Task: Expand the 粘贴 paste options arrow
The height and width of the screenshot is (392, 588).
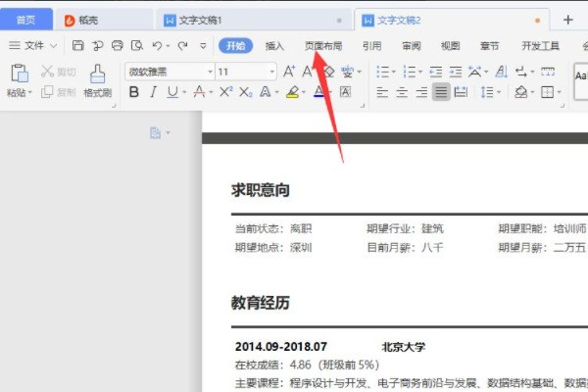Action: [30, 92]
